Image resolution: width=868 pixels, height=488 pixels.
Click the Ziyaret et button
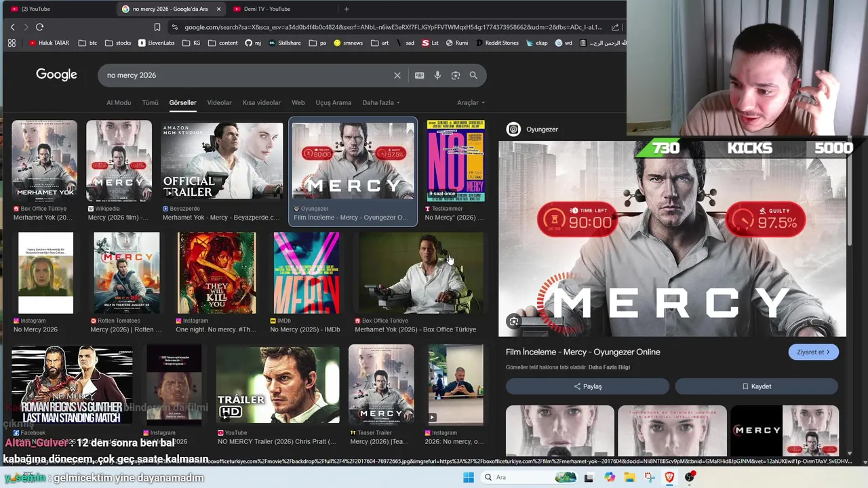813,352
